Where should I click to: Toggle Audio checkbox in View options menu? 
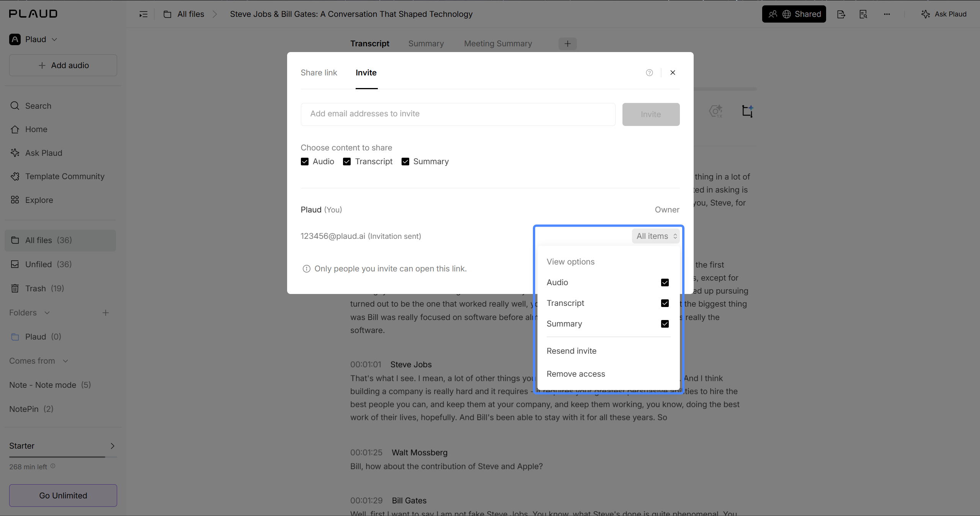tap(665, 282)
